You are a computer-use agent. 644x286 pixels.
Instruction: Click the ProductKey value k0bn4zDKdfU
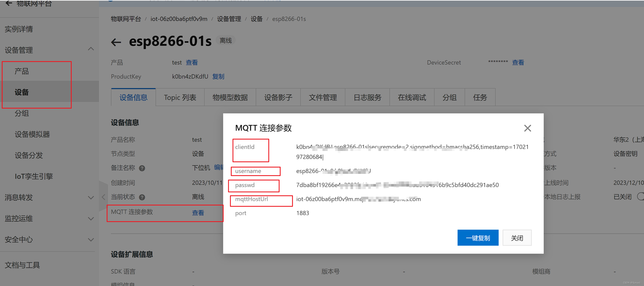(x=190, y=77)
